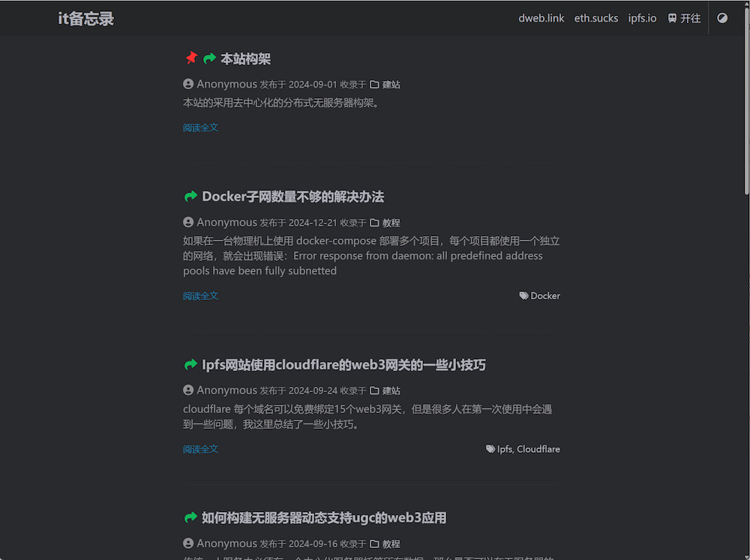Click the red pin icon on 本站构架 post
Screen dimensions: 750x560
click(x=192, y=58)
